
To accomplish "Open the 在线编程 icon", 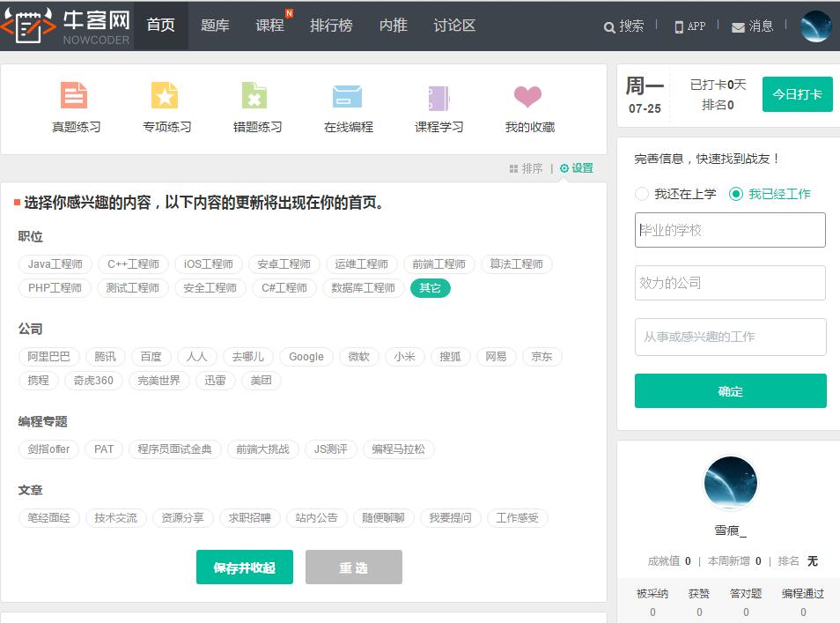I will [347, 95].
